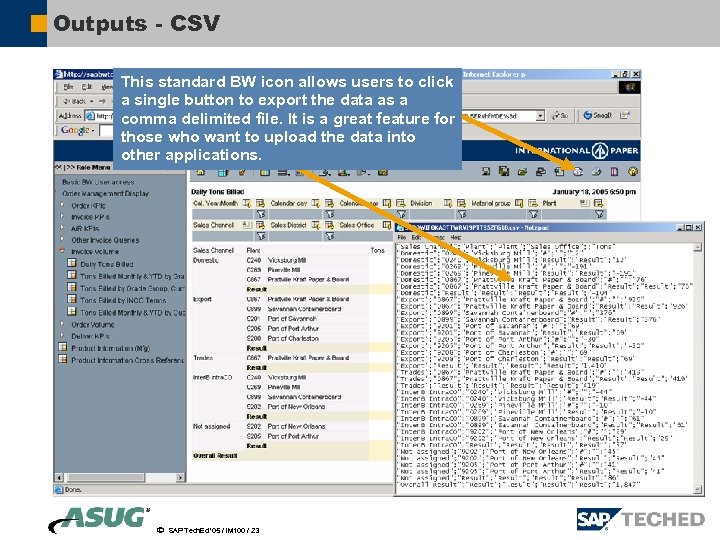Click the filter funnel under Division

(462, 214)
